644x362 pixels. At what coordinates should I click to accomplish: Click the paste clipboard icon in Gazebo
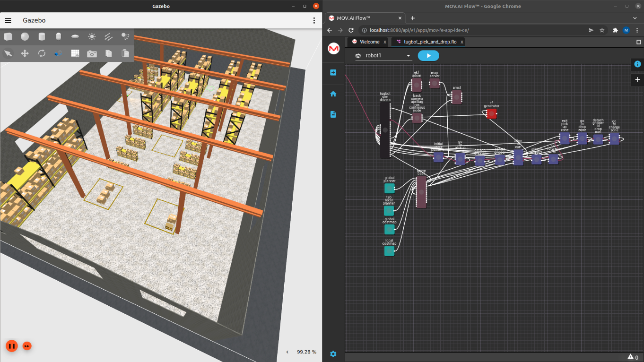click(x=125, y=53)
